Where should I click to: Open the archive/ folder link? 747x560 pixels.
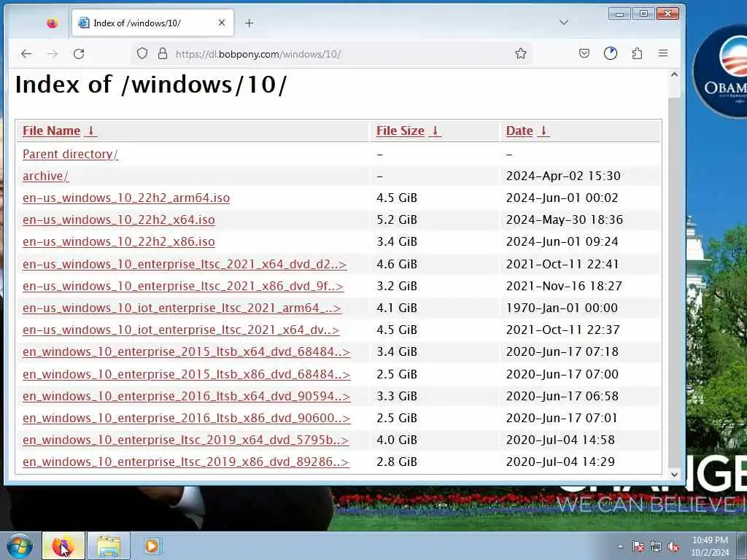click(x=46, y=176)
